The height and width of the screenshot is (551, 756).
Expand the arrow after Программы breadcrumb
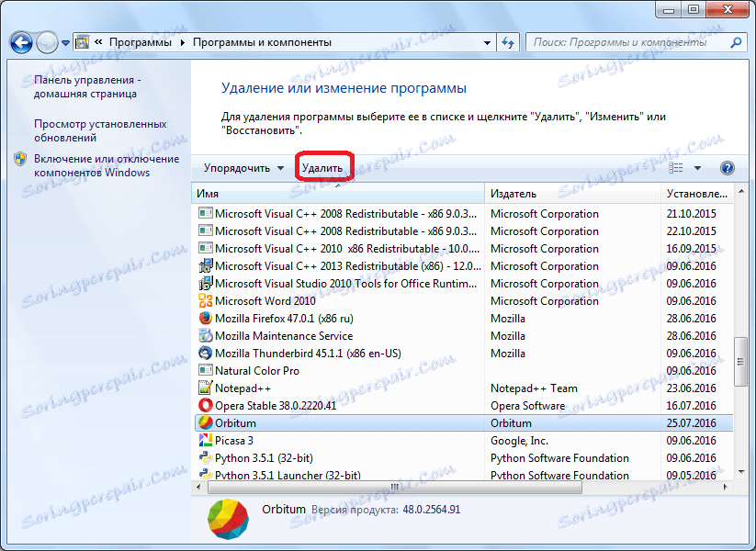[x=183, y=42]
